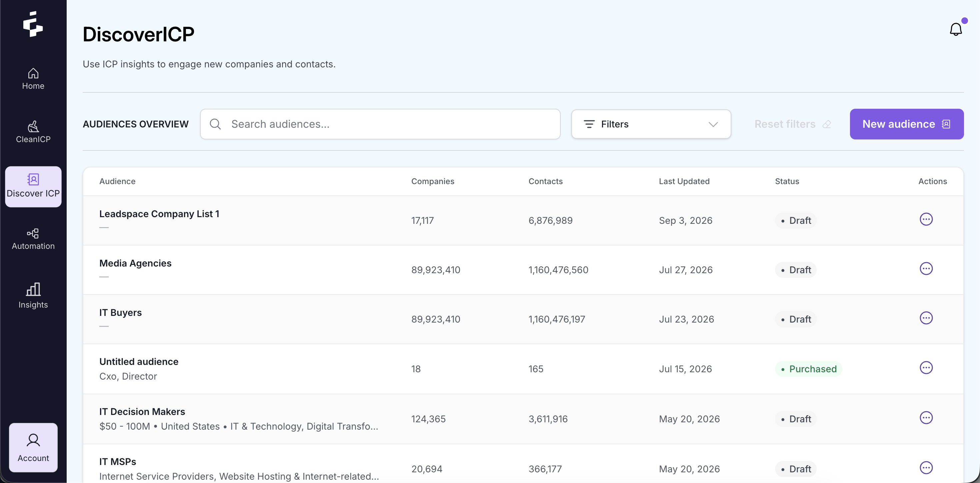Open actions menu for Media Agencies

coord(926,269)
